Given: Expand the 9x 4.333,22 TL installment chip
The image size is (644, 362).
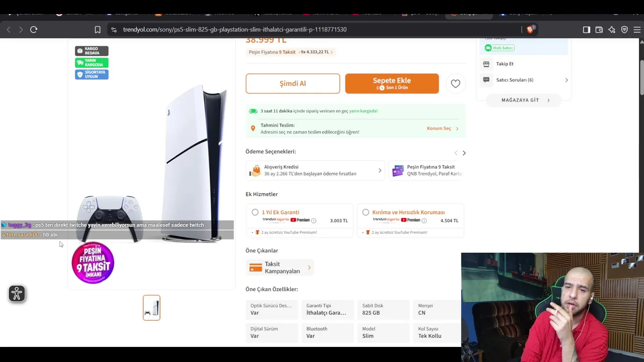Looking at the screenshot, I should [316, 52].
